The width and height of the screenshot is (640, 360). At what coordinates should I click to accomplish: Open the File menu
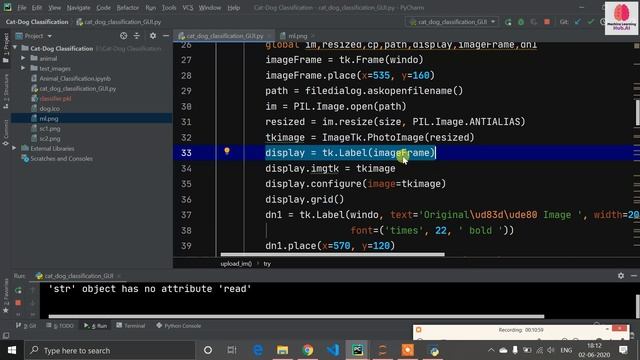tap(22, 8)
